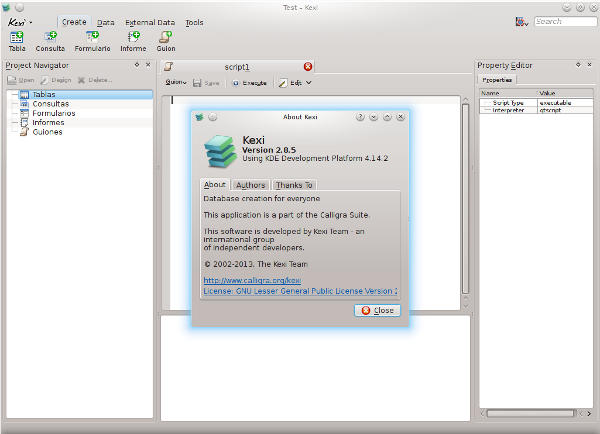Switch to the Create tab
Screen dimensions: 600x434
[74, 22]
